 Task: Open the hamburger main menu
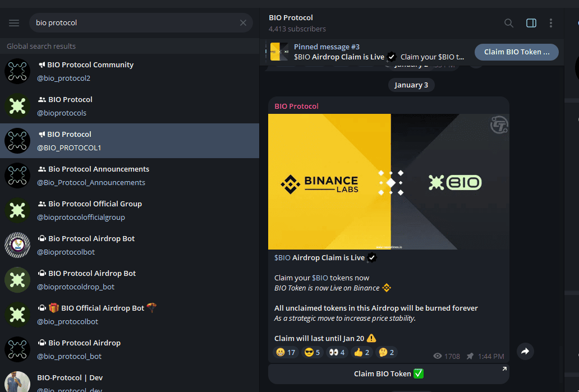coord(14,23)
